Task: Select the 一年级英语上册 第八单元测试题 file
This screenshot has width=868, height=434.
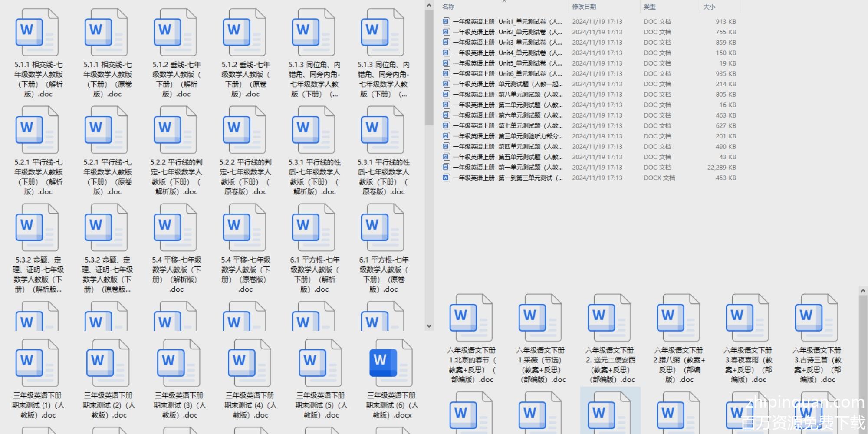Action: pyautogui.click(x=589, y=95)
